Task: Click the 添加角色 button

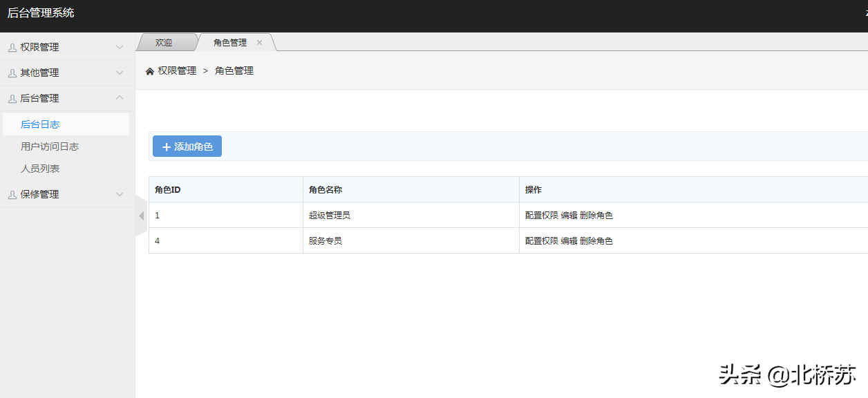Action: pyautogui.click(x=187, y=146)
